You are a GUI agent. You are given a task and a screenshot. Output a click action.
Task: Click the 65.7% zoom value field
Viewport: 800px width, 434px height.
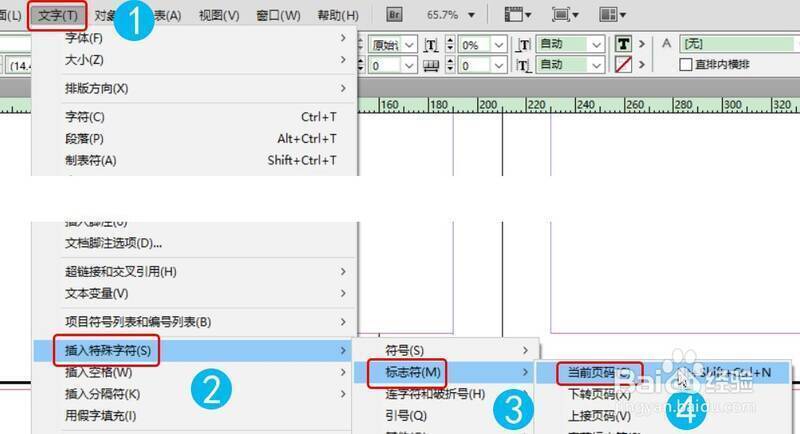click(442, 15)
